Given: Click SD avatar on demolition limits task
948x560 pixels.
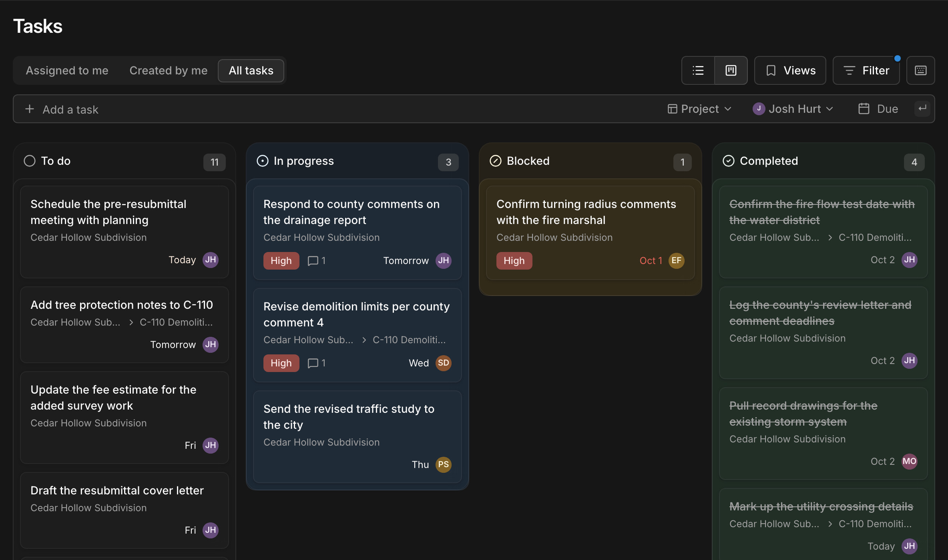Looking at the screenshot, I should pos(444,363).
